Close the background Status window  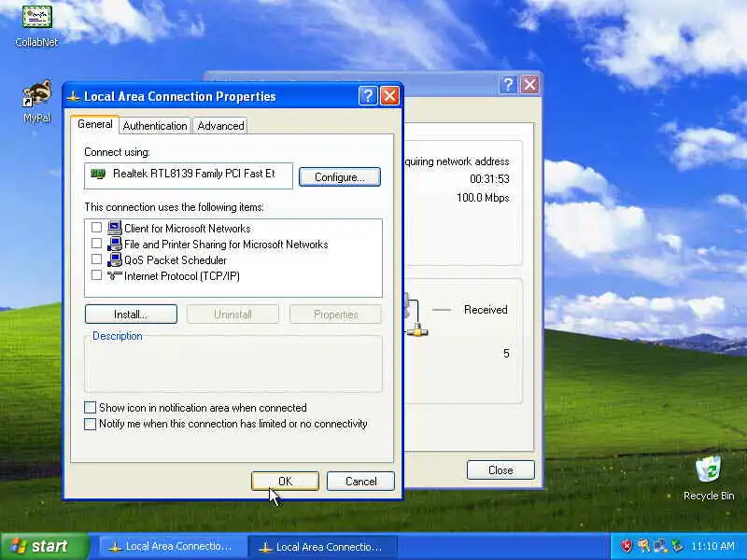coord(529,85)
